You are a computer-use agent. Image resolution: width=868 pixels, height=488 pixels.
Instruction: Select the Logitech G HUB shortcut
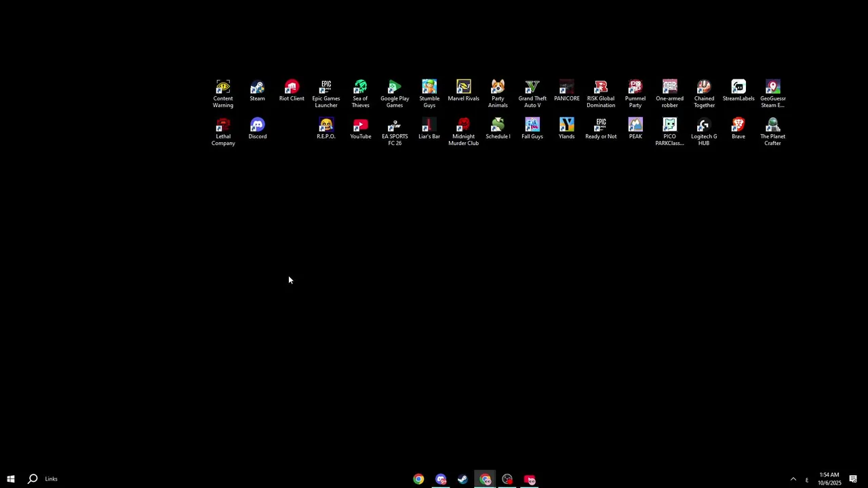coord(704,131)
